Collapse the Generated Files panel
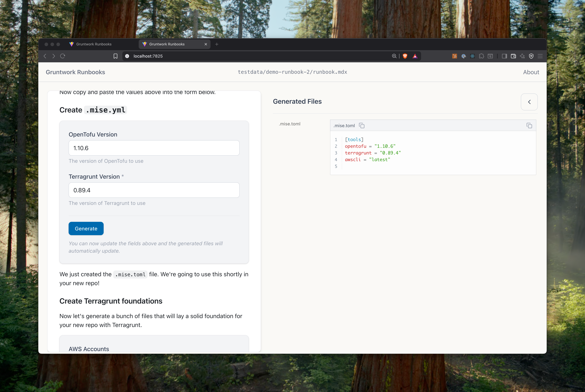585x392 pixels. pos(529,102)
